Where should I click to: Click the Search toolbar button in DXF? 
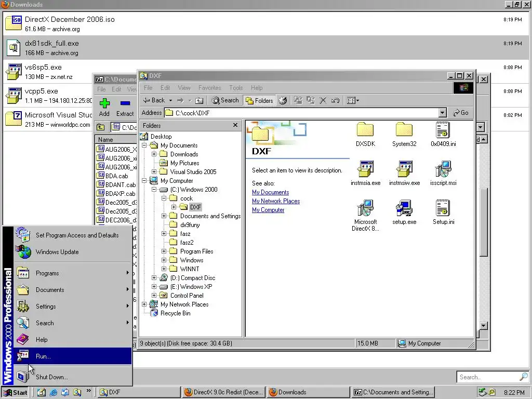(225, 100)
